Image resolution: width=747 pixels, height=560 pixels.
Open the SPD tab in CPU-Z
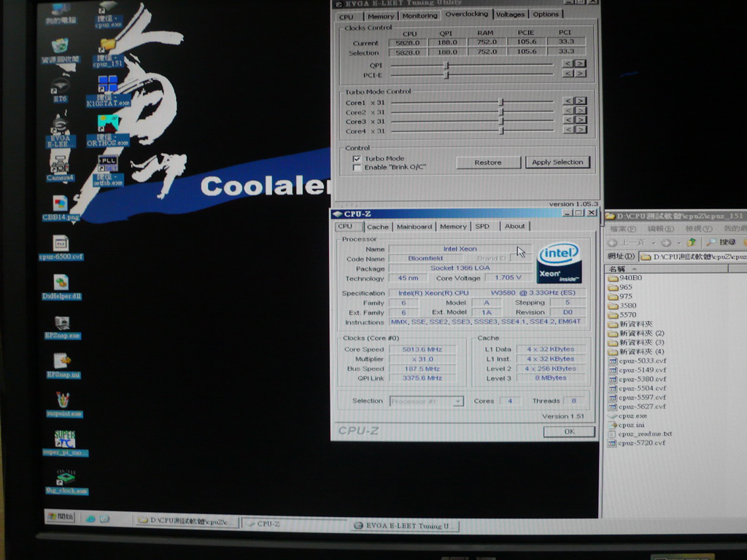point(482,227)
